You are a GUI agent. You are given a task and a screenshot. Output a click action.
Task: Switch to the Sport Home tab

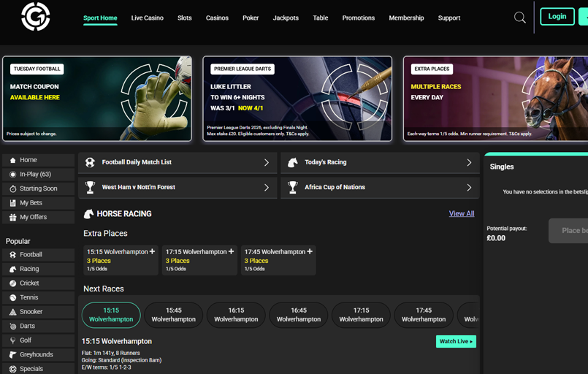pos(100,18)
